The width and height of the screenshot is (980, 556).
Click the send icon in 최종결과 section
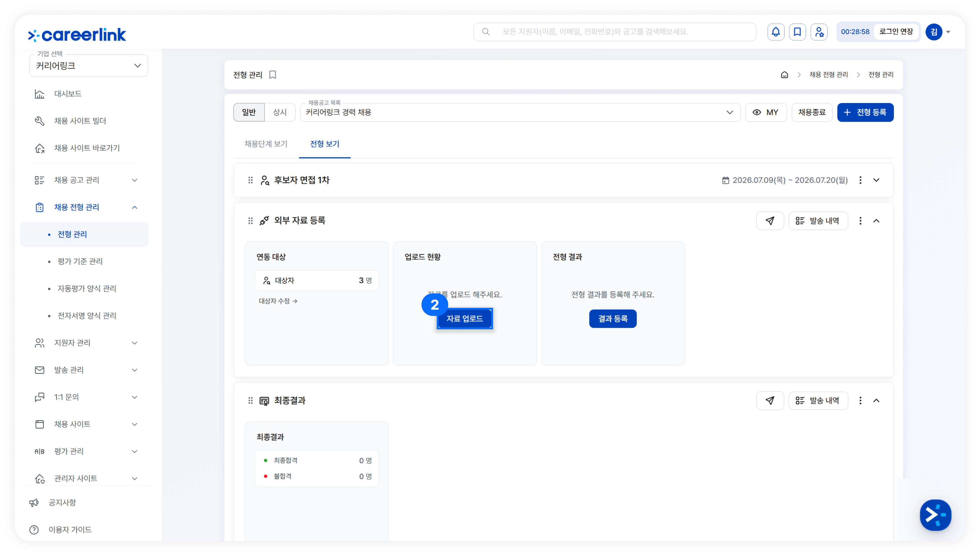tap(770, 400)
